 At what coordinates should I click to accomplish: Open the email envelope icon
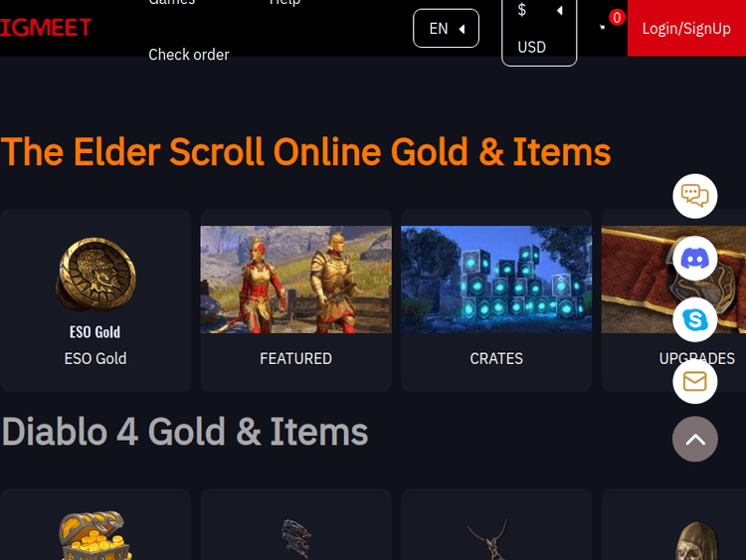694,382
